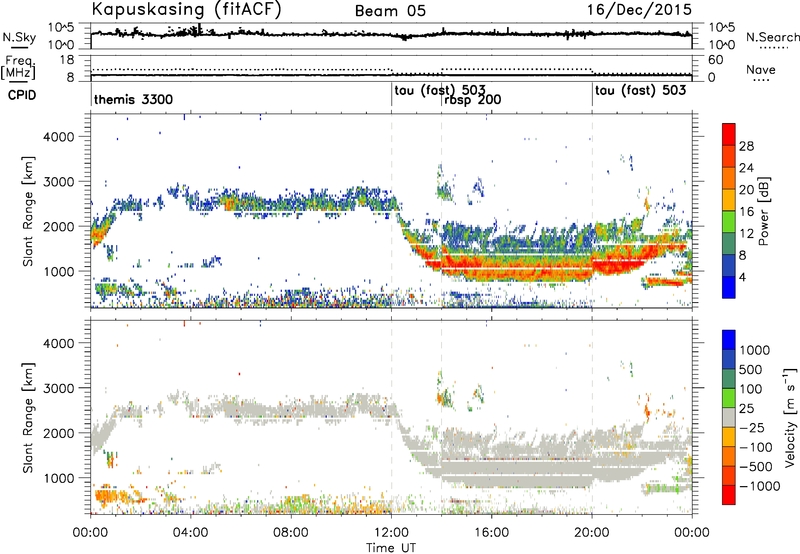The width and height of the screenshot is (800, 554).
Task: Click the 'Nave' legend label
Action: 761,70
